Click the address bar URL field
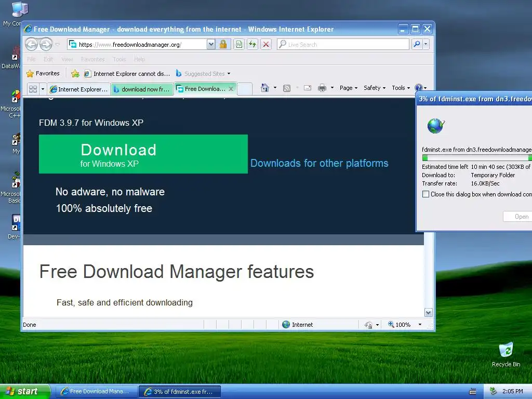The image size is (532, 399). tap(137, 45)
